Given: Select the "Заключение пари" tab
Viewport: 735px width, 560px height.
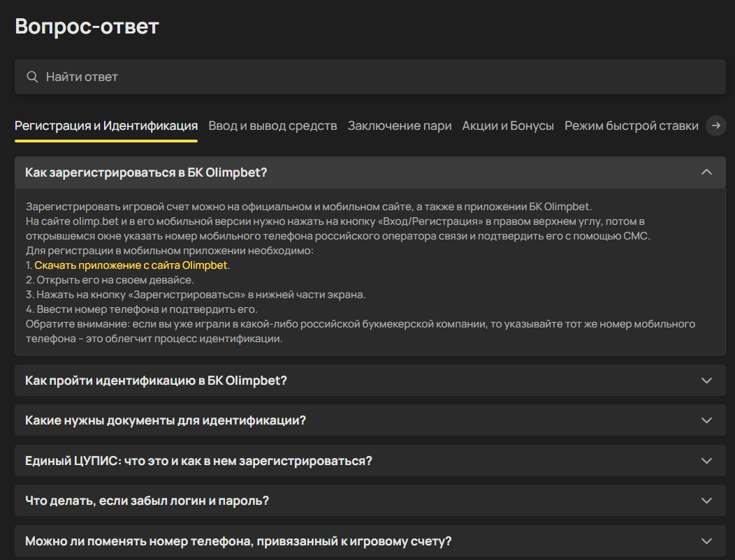Looking at the screenshot, I should tap(400, 126).
